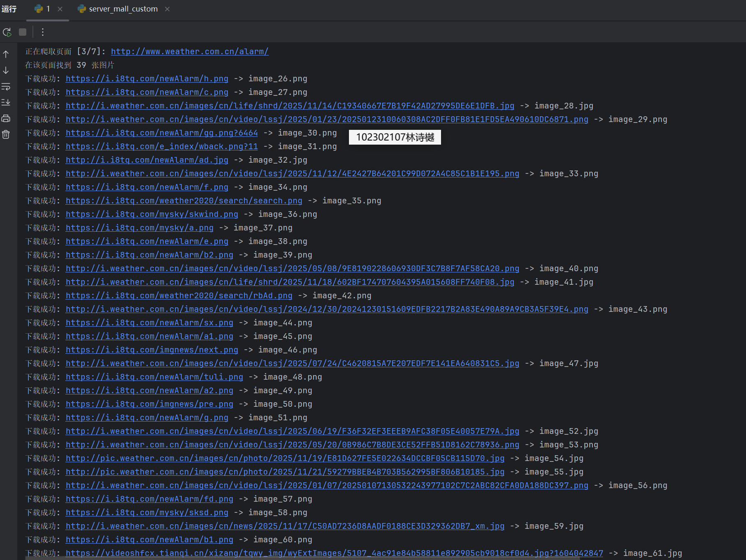This screenshot has height=560, width=746.
Task: Open the mysky/sksd.png link
Action: pyautogui.click(x=147, y=512)
